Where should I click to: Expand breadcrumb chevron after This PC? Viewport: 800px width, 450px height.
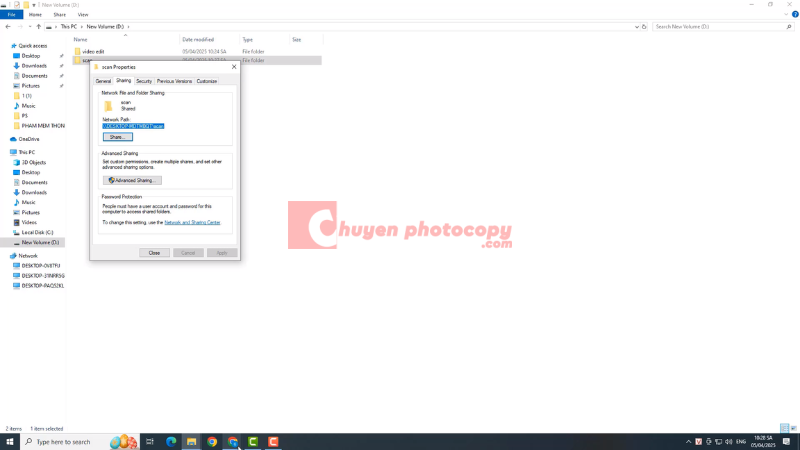pyautogui.click(x=81, y=27)
